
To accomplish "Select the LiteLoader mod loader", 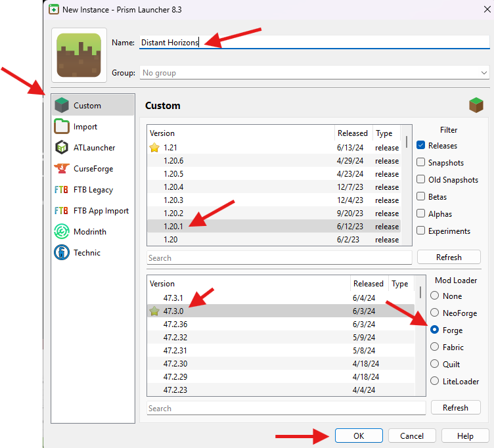I will [434, 381].
